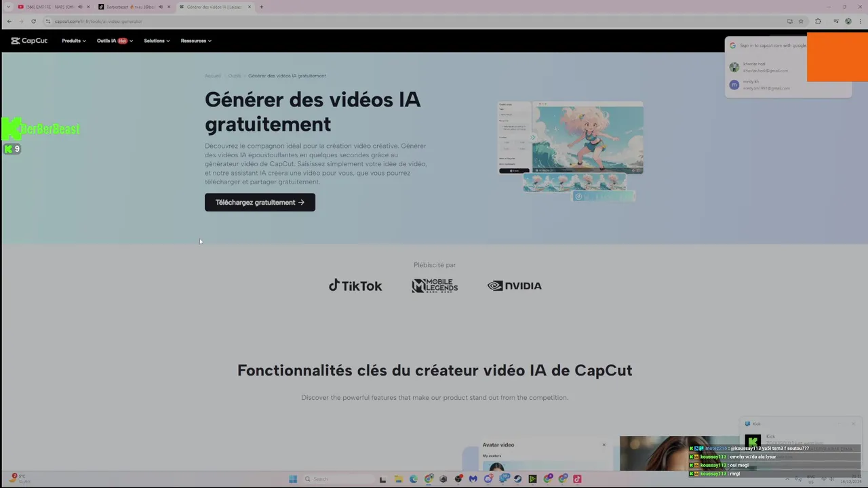Click the install app icon in address bar
This screenshot has height=488, width=868.
pyautogui.click(x=789, y=21)
